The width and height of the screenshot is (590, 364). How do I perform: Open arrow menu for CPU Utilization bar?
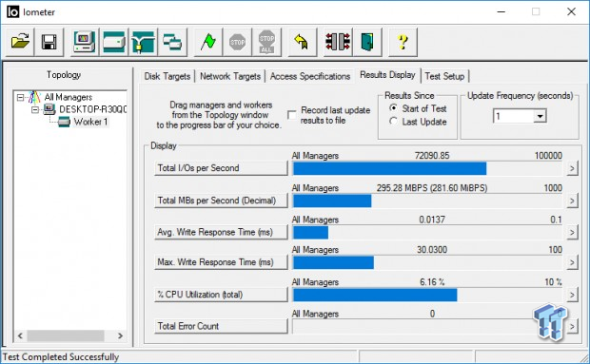click(x=572, y=295)
